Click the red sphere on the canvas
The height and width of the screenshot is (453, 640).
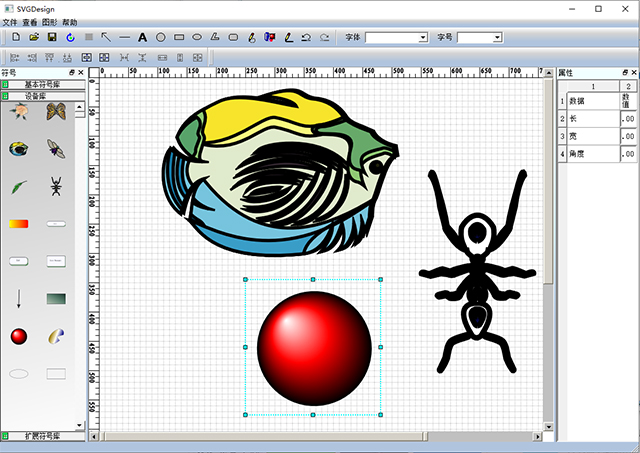coord(313,347)
